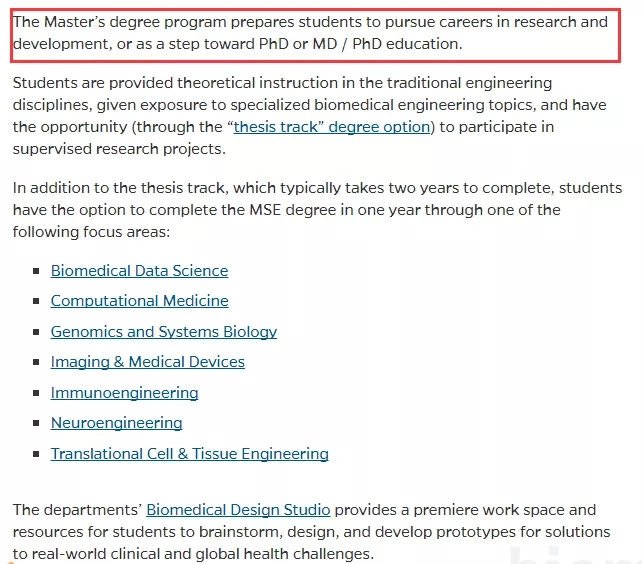642x564 pixels.
Task: Click the bullet marker beside Biomedical Data Science
Action: click(36, 271)
